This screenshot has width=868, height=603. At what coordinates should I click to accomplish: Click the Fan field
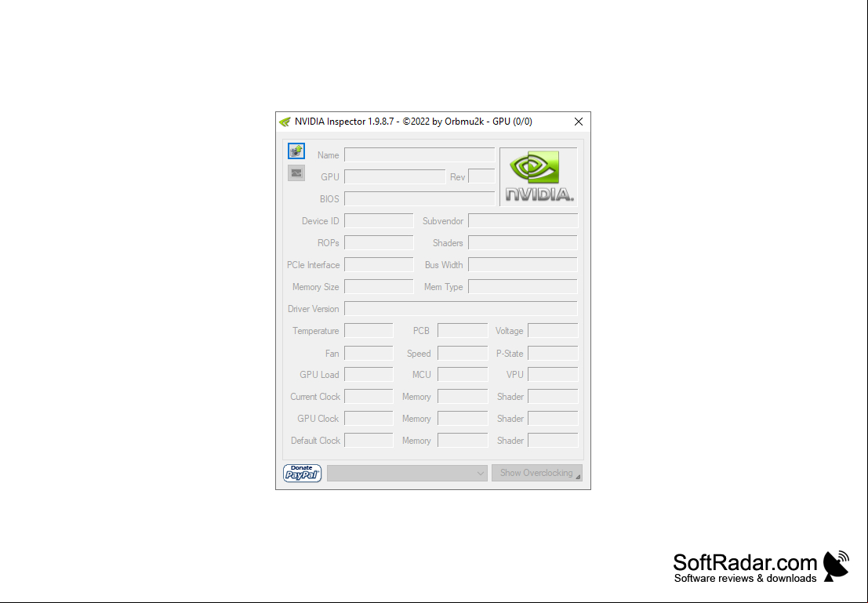pyautogui.click(x=369, y=353)
